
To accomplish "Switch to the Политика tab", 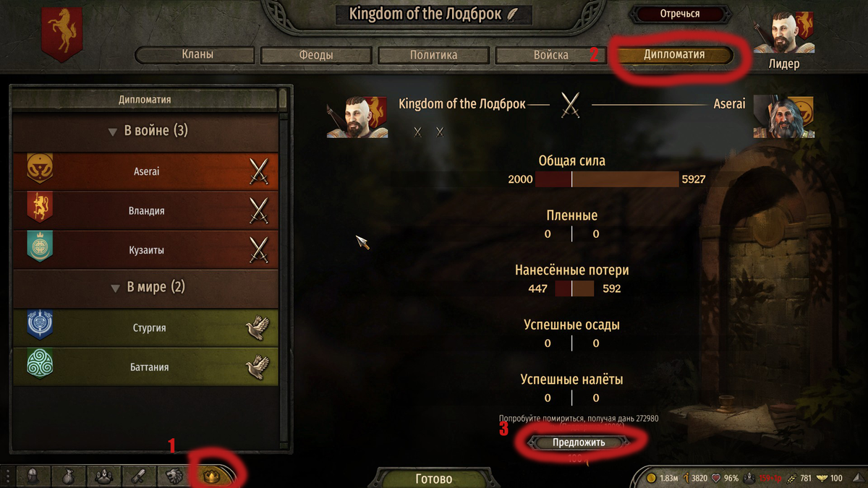I will click(433, 55).
